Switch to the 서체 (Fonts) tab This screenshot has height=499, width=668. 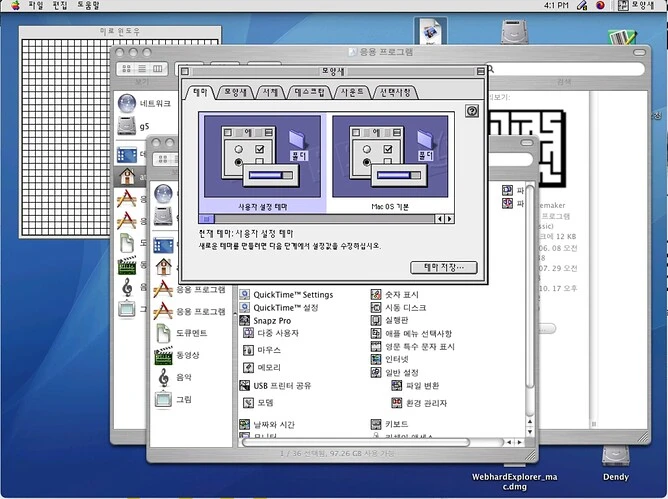pyautogui.click(x=271, y=92)
